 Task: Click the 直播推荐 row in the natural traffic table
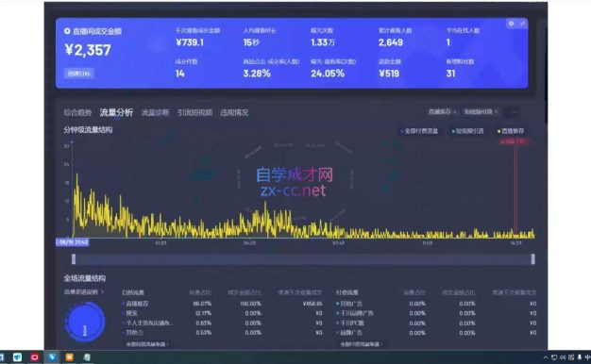223,304
